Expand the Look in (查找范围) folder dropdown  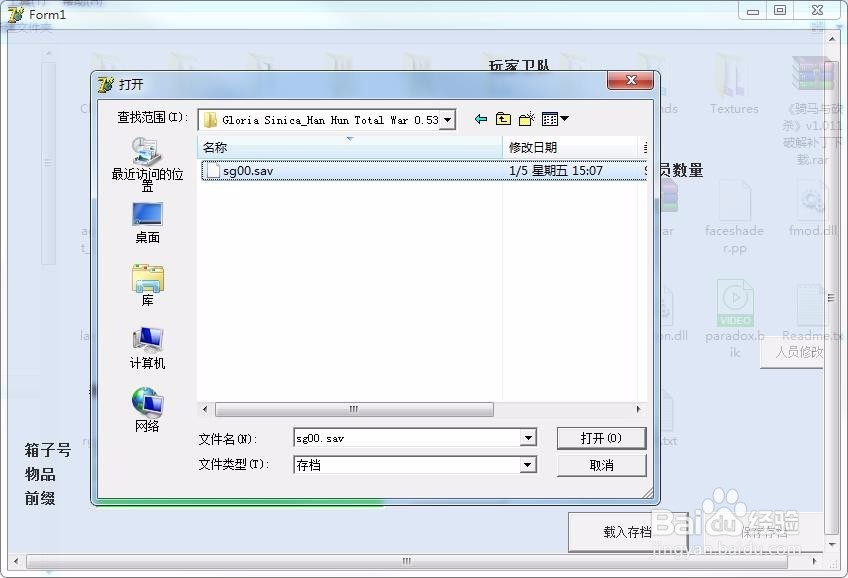pyautogui.click(x=447, y=120)
